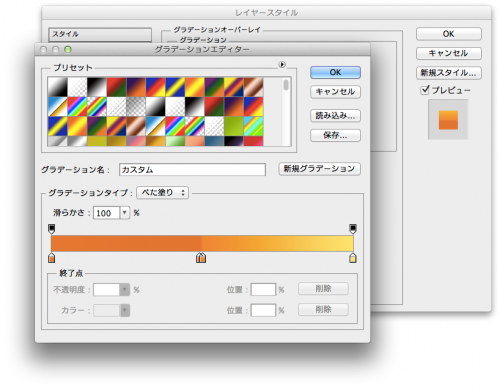This screenshot has width=500, height=391.
Task: Select the left orange color stop
Action: (x=52, y=258)
